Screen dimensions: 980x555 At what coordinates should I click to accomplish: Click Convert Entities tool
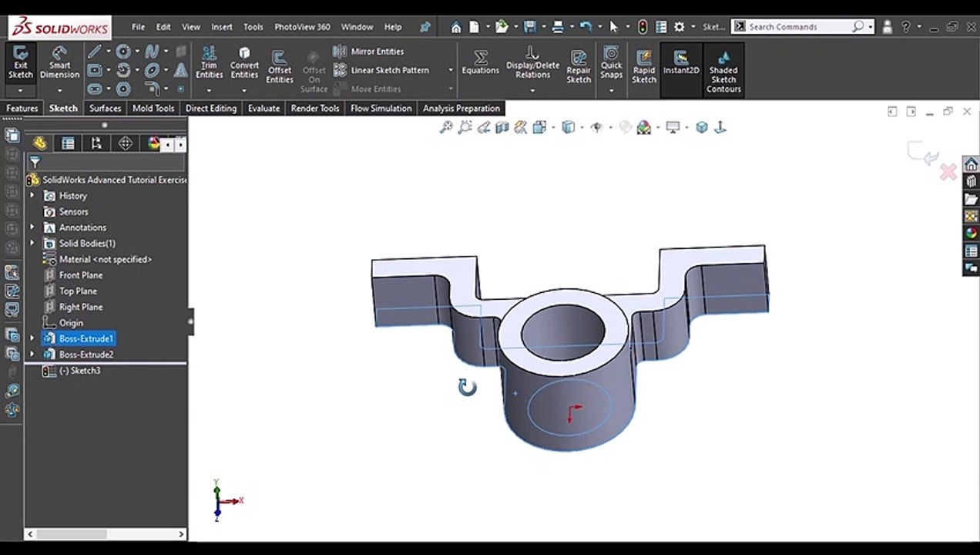(x=244, y=62)
